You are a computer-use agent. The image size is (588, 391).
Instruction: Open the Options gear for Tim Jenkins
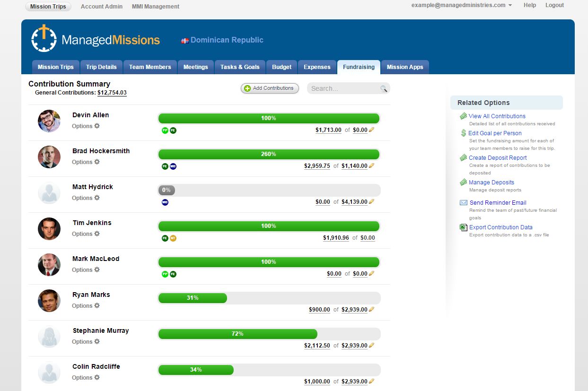coord(97,234)
